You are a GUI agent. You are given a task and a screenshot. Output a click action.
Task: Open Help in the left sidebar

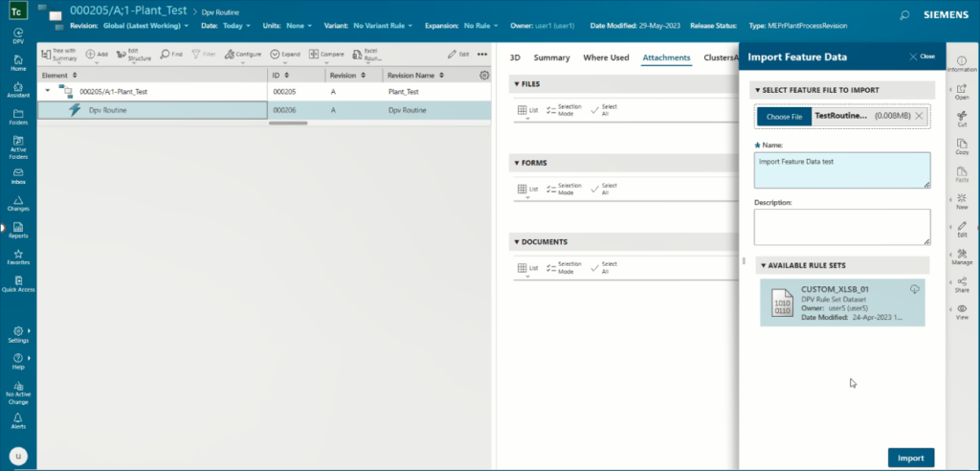point(18,361)
